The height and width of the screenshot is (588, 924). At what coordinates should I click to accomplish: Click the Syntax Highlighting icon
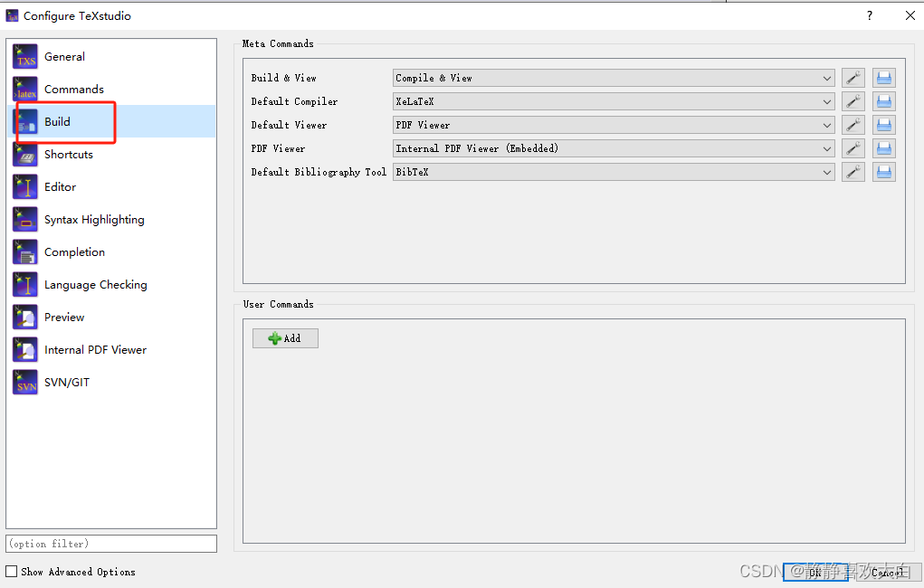(x=24, y=219)
